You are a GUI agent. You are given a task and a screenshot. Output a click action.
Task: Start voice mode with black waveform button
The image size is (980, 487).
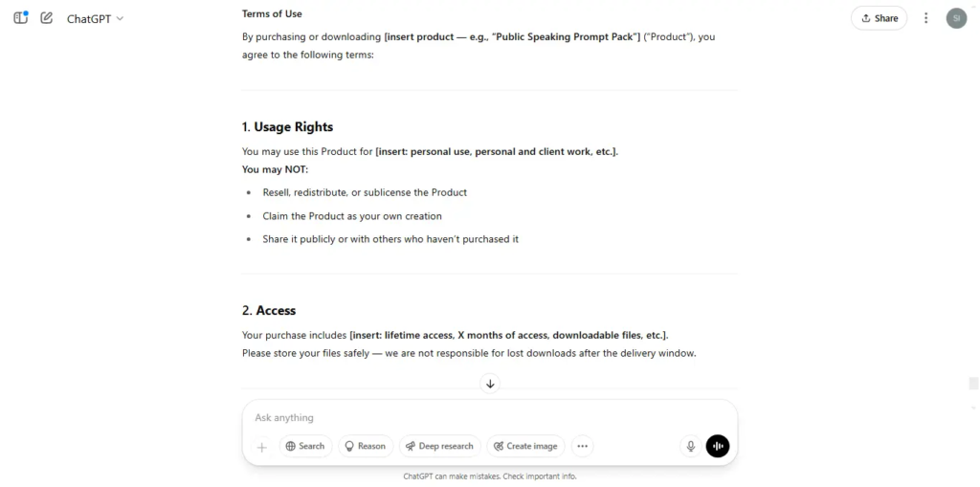click(718, 446)
